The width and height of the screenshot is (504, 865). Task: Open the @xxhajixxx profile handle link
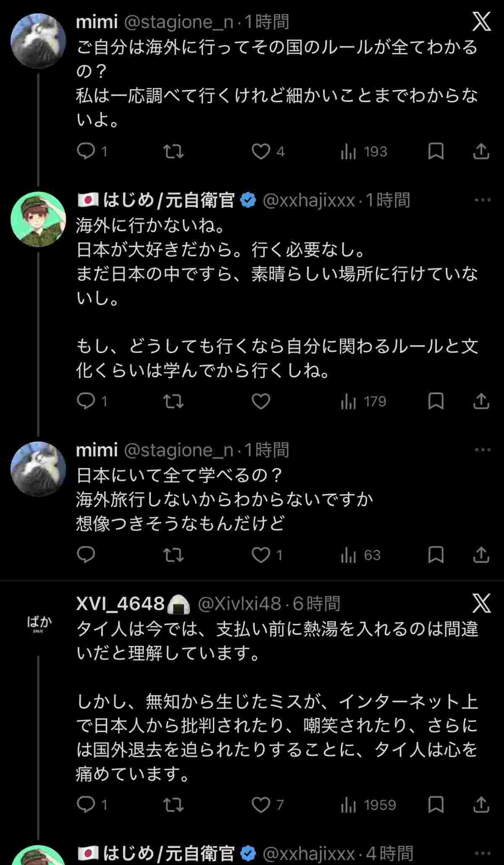coord(309,200)
